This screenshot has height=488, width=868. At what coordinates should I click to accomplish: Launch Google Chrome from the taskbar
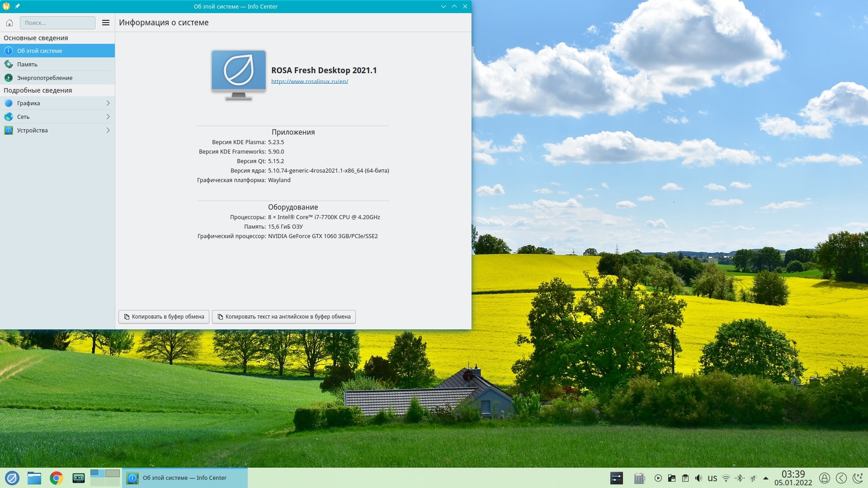click(x=57, y=478)
